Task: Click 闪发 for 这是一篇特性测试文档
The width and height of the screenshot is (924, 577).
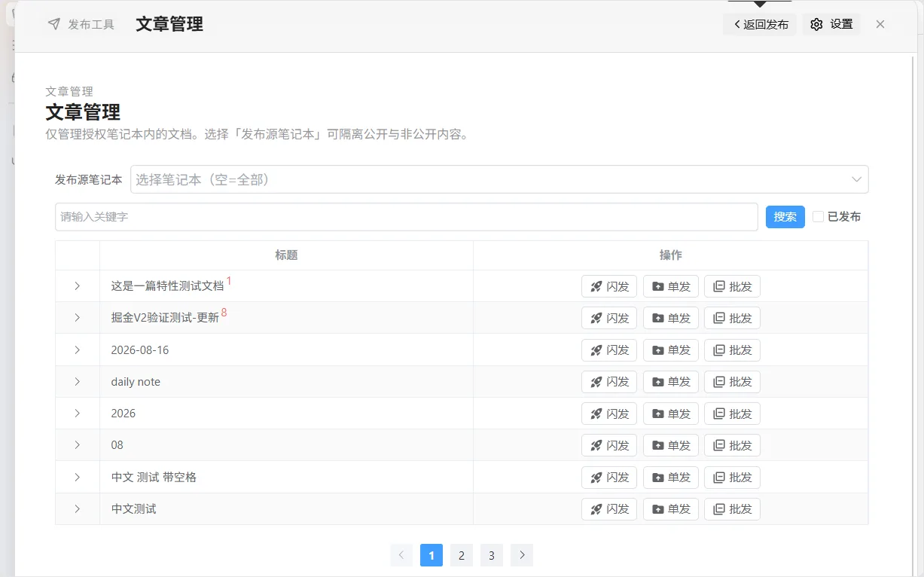Action: (609, 286)
